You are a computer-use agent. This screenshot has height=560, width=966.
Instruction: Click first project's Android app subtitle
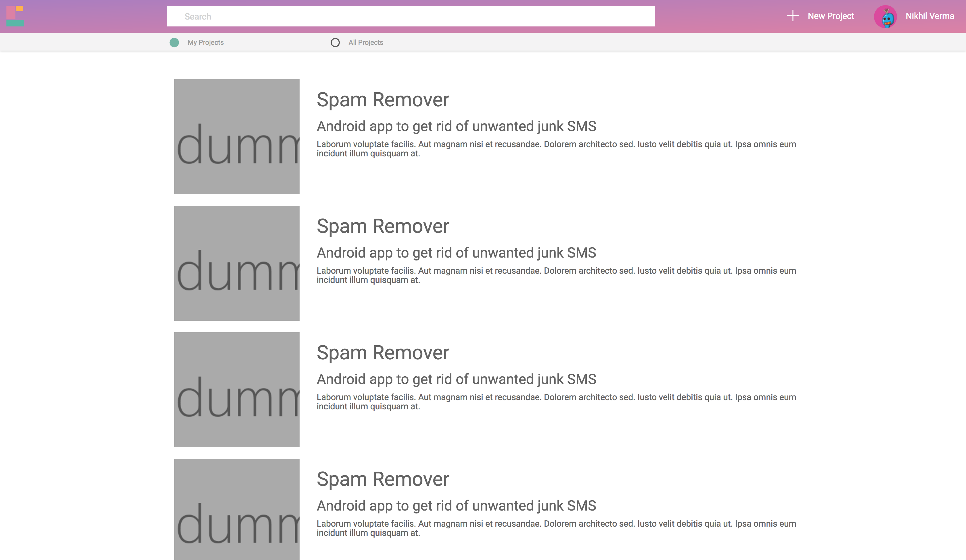456,126
